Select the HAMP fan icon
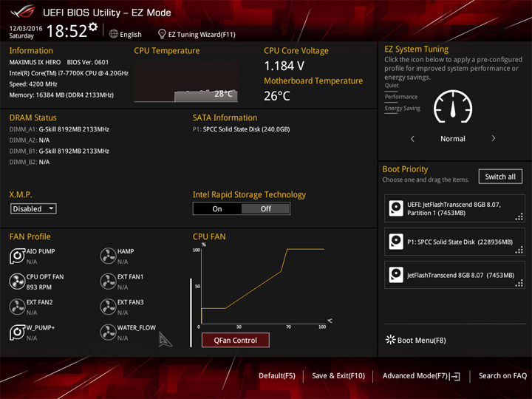Screen dimensions: 532x399 coord(108,256)
